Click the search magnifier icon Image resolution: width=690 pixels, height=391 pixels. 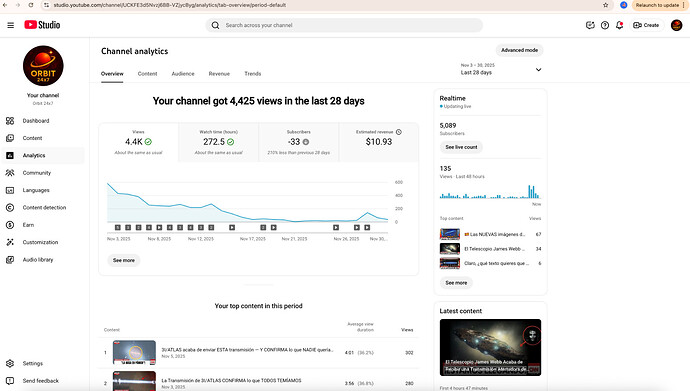215,25
